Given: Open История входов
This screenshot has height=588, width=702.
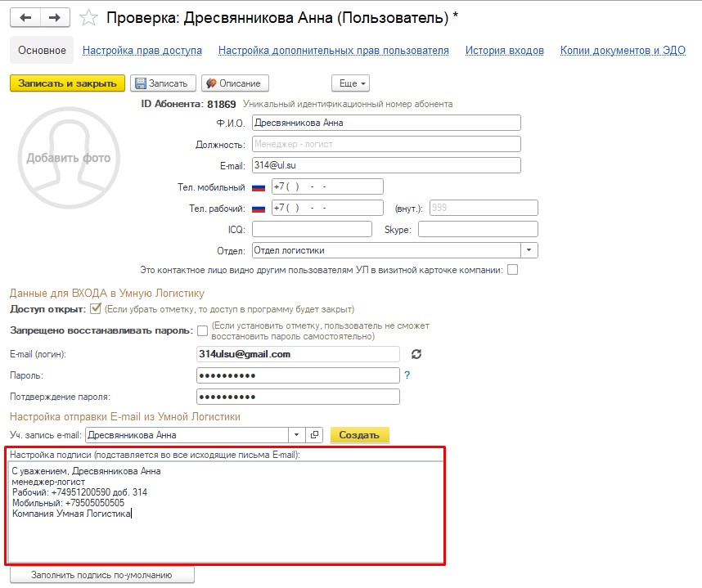Looking at the screenshot, I should (x=505, y=51).
